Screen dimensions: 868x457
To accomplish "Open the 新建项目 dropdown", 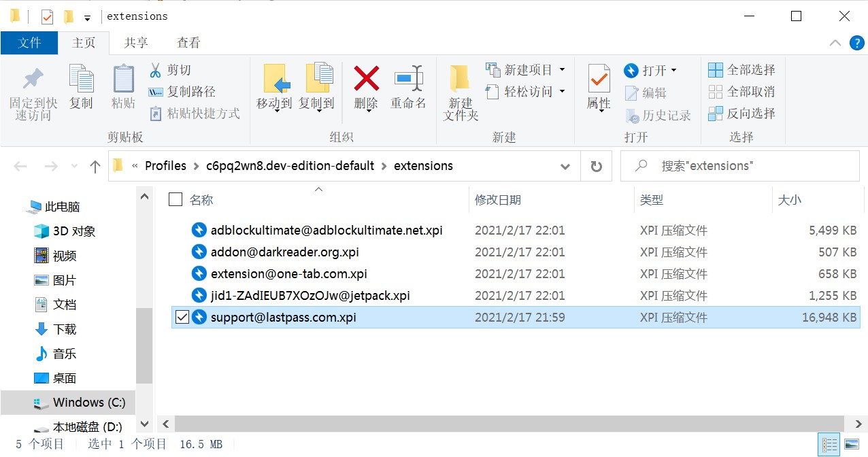I will (x=526, y=70).
